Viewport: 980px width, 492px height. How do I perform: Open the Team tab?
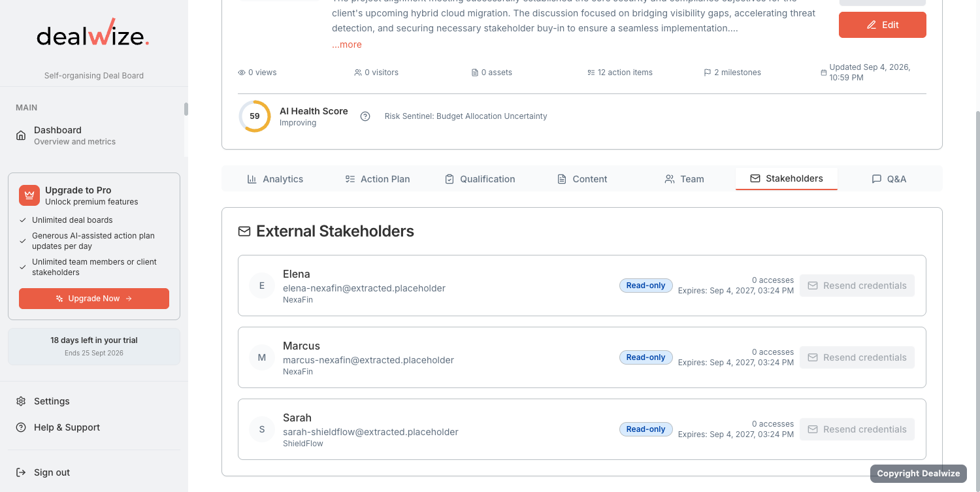(x=684, y=179)
